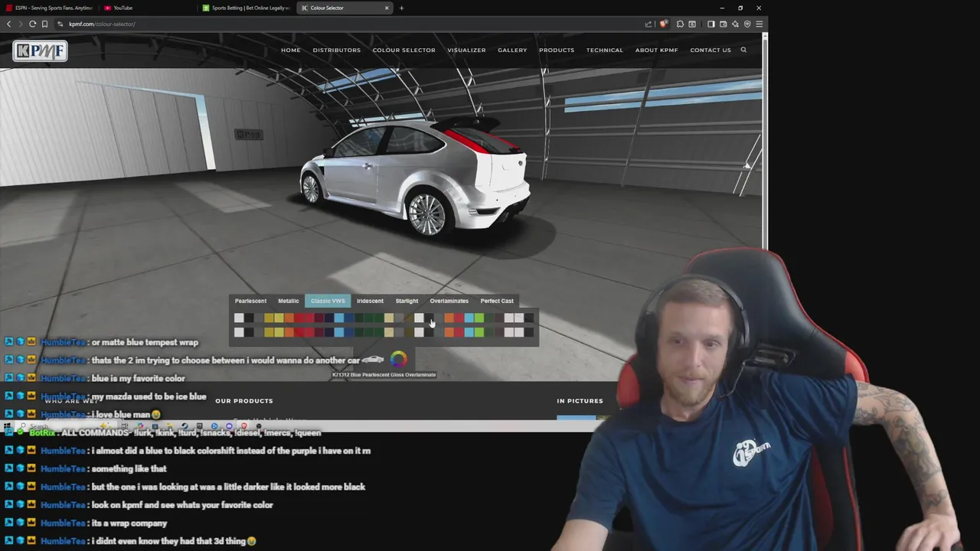Select the Overlaminates colour category
The height and width of the screenshot is (551, 980).
click(449, 301)
